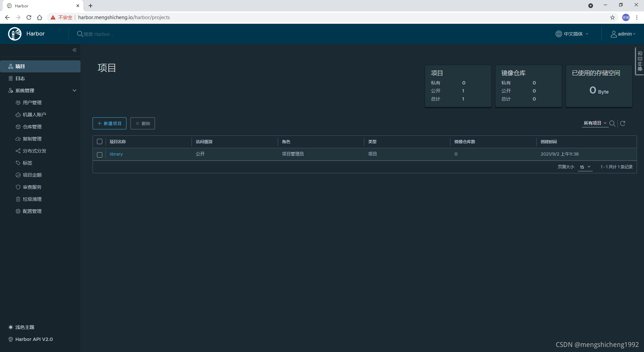
Task: Open the library project link
Action: pyautogui.click(x=116, y=154)
